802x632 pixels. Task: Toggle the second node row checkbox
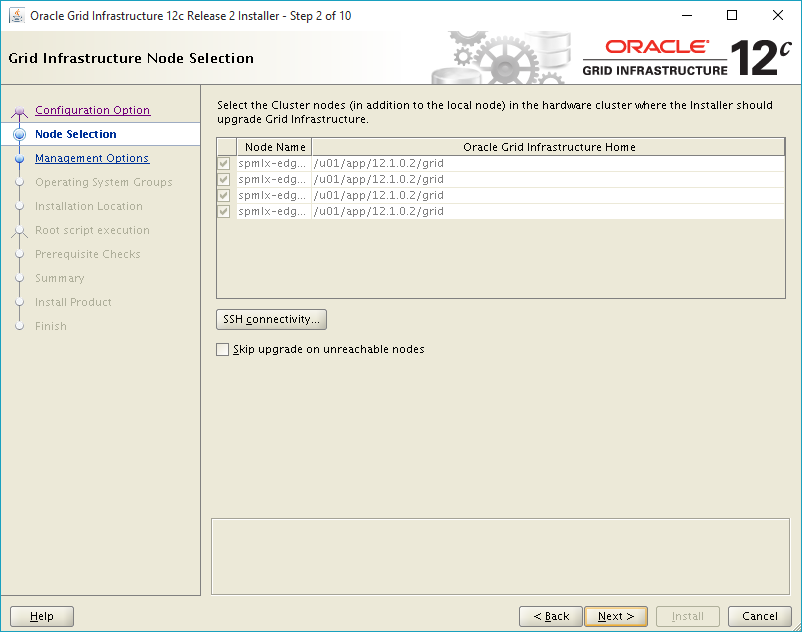click(x=224, y=179)
